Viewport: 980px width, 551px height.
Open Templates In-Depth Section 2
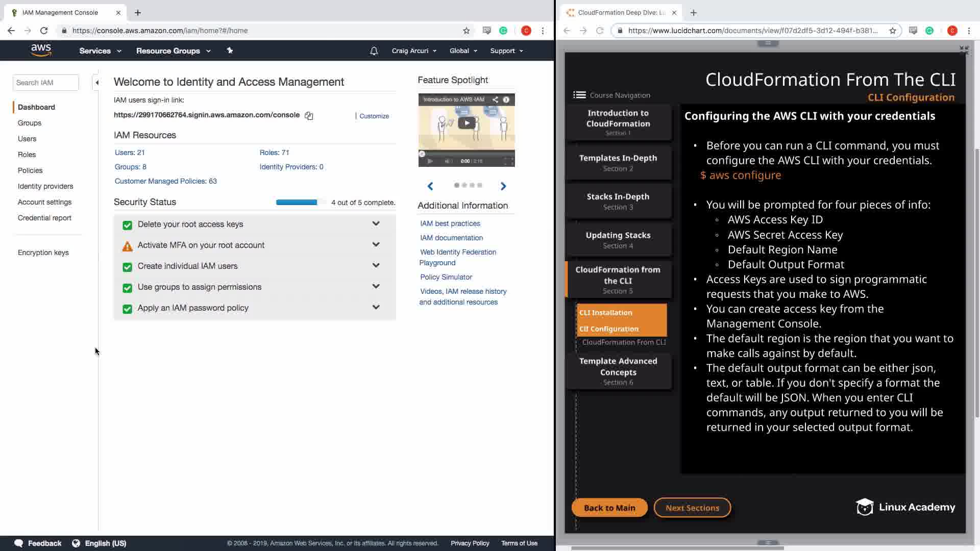click(x=618, y=163)
